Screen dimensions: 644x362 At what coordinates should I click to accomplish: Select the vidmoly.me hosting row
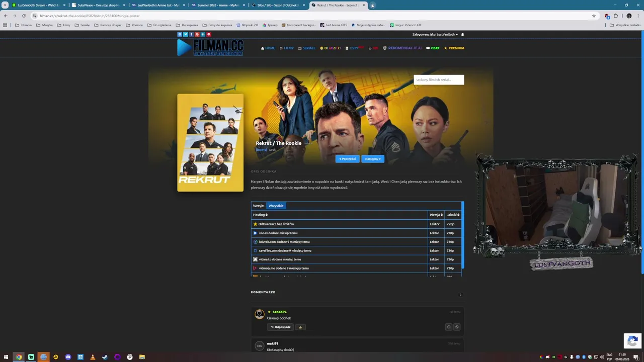point(356,268)
